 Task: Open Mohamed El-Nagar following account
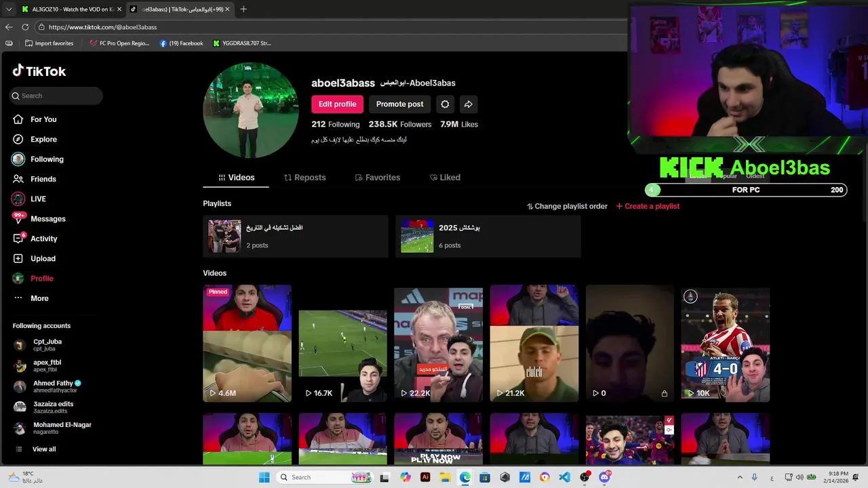(52, 428)
